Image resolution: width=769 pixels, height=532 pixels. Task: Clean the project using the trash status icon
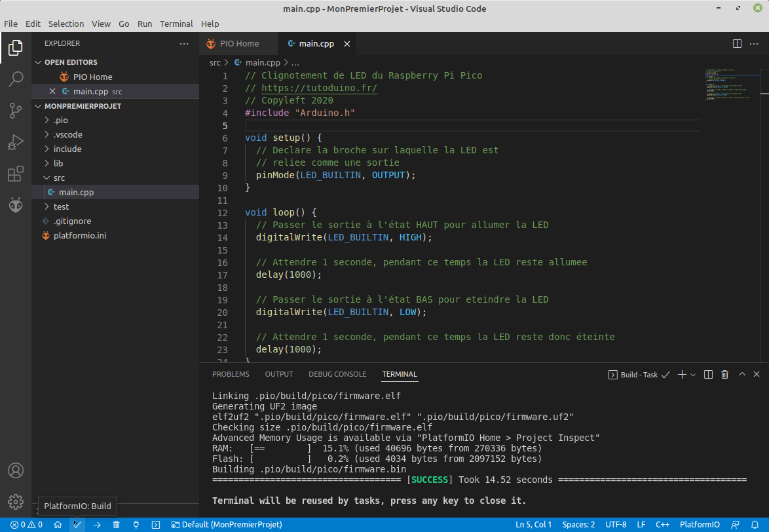pyautogui.click(x=116, y=524)
